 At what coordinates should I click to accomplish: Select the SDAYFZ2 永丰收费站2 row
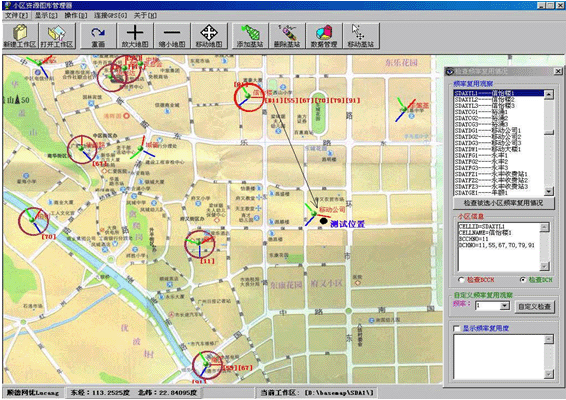click(498, 181)
